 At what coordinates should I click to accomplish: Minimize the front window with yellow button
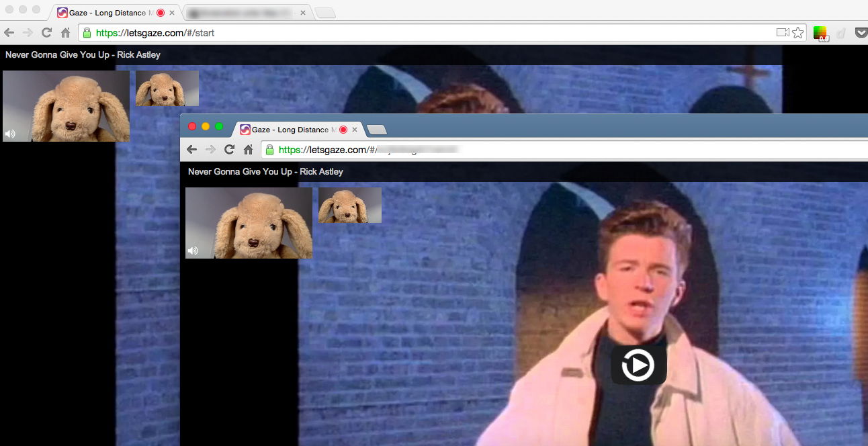click(x=206, y=126)
